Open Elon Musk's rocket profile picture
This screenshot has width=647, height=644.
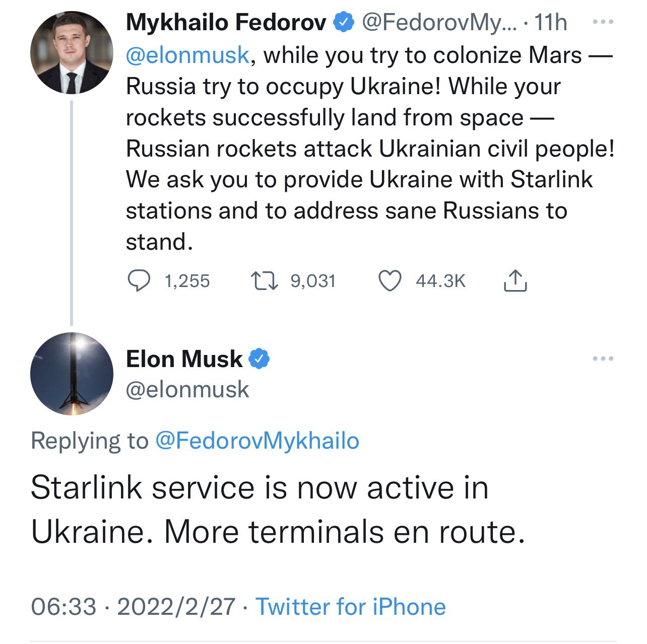coord(72,374)
